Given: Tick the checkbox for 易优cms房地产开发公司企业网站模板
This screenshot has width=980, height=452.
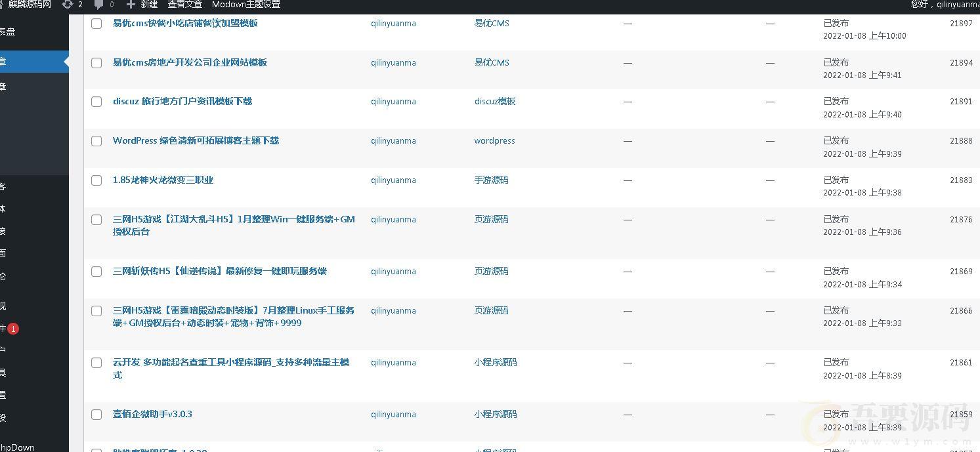Looking at the screenshot, I should click(x=96, y=63).
